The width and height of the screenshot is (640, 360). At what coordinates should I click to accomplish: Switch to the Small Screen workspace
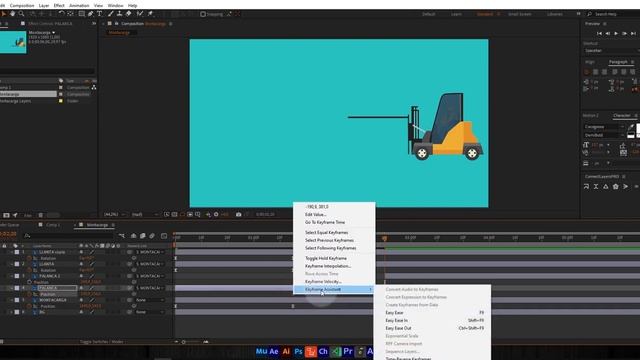coord(520,14)
